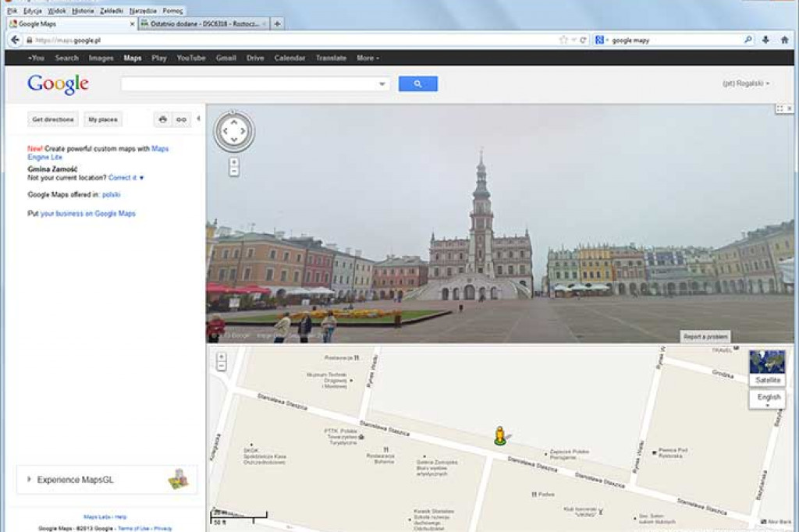
Task: Click the Google logo
Action: coord(58,84)
